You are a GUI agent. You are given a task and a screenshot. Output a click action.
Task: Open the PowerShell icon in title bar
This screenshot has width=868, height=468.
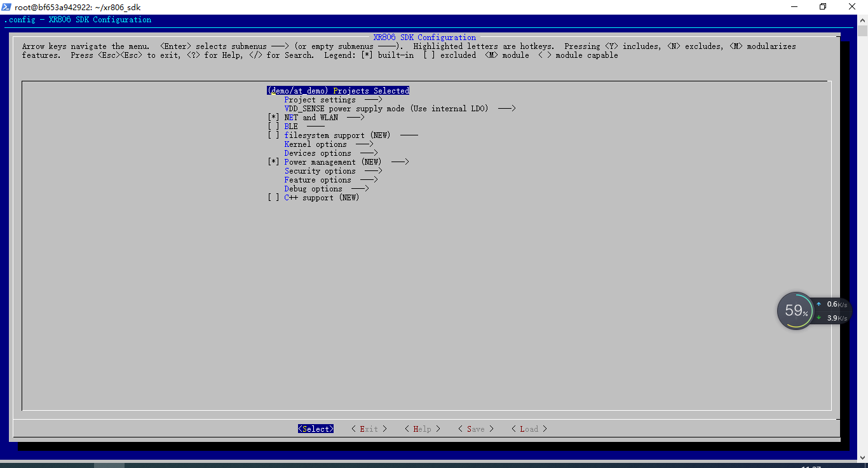click(x=6, y=7)
